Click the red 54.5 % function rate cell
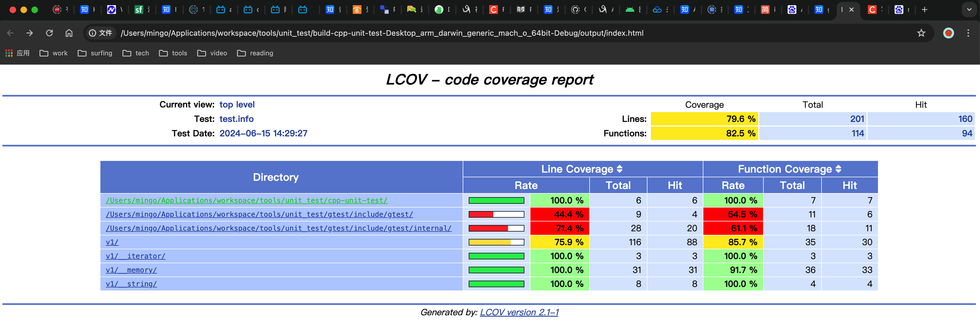Viewport: 980px width, 330px height. 733,214
